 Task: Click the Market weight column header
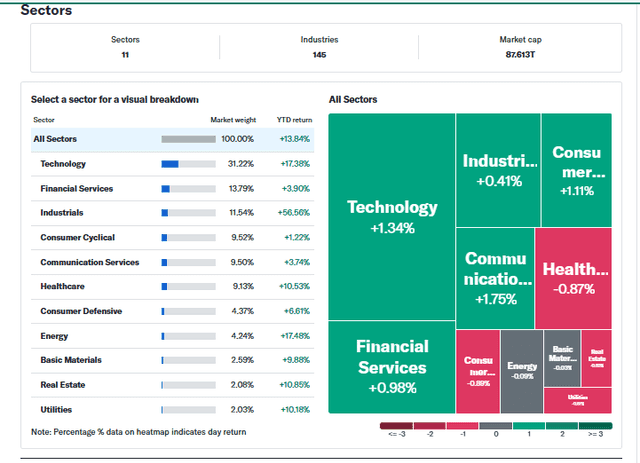click(233, 120)
